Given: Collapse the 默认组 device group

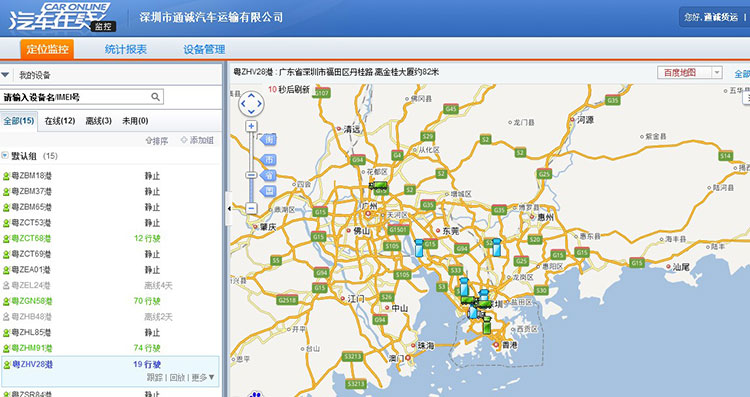Looking at the screenshot, I should (x=5, y=156).
